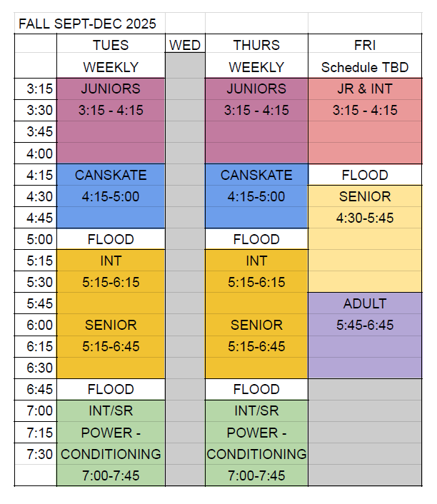437x504 pixels.
Task: Click the THURS column header
Action: (256, 45)
